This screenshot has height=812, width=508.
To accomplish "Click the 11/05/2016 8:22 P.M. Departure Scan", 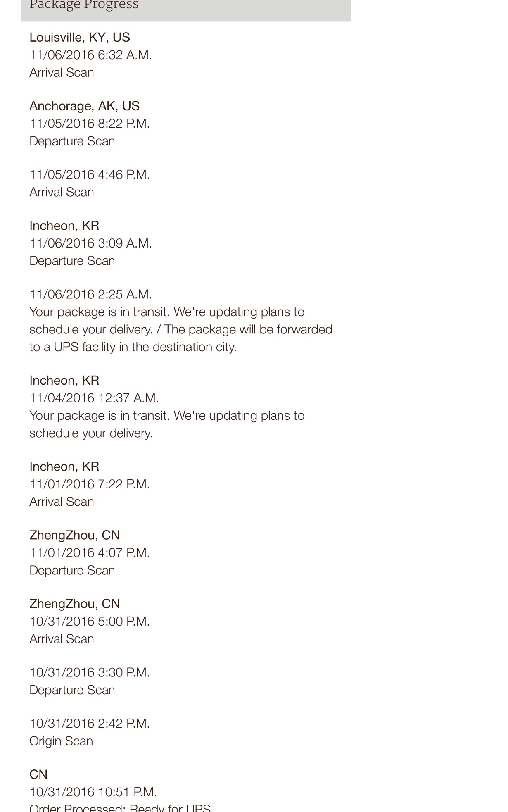I will pos(72,141).
